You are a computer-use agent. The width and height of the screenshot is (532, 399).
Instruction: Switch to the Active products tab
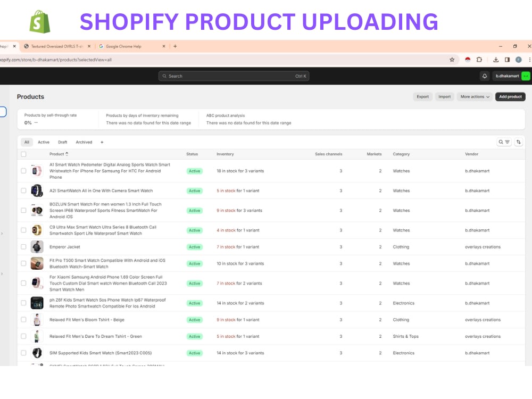pos(44,142)
